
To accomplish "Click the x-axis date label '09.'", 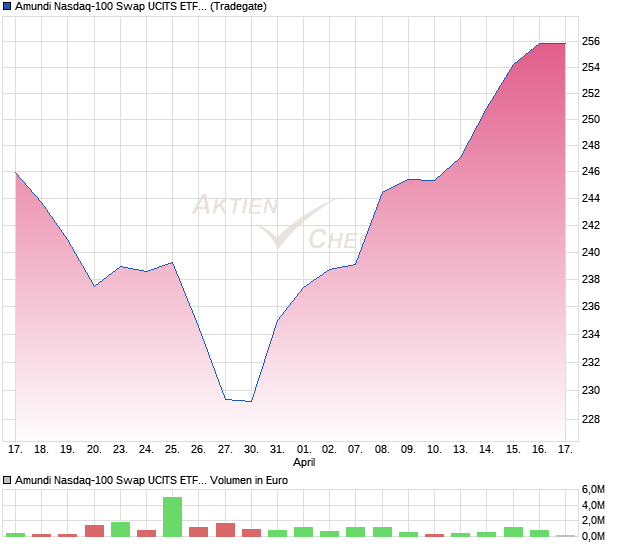I will 408,450.
